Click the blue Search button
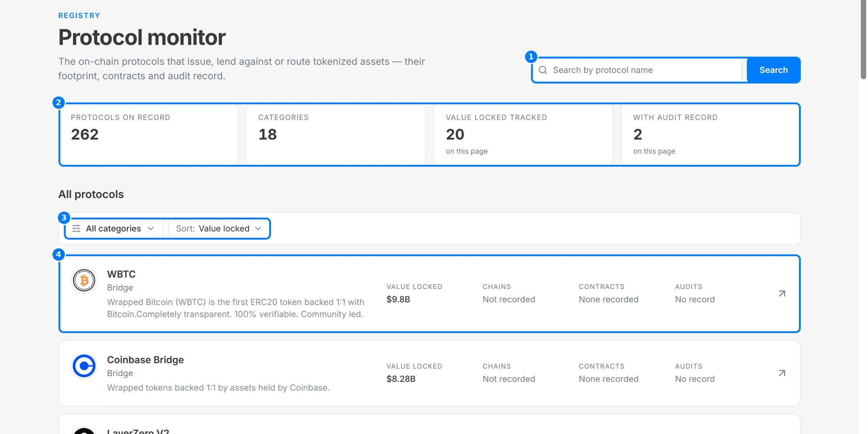Screen dimensions: 868x434 tap(773, 70)
